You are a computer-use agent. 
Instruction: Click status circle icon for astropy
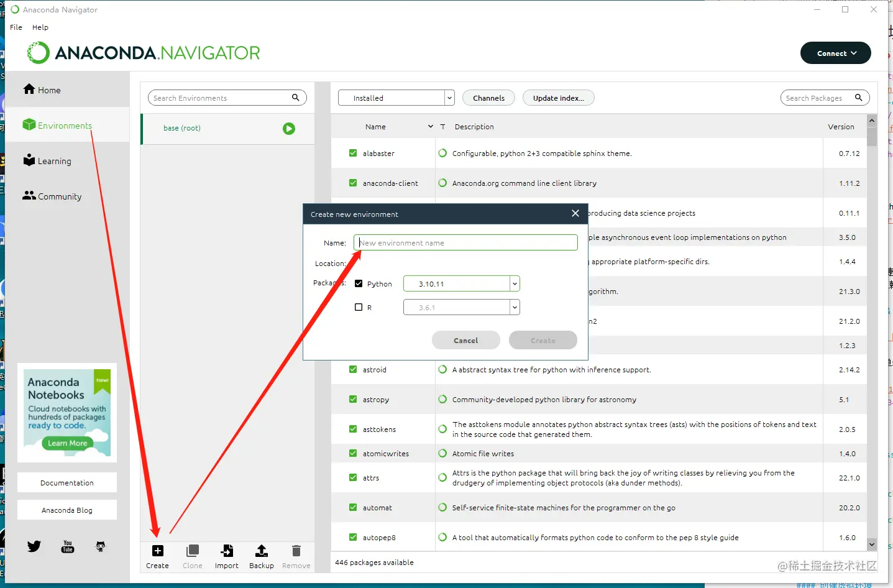[442, 399]
